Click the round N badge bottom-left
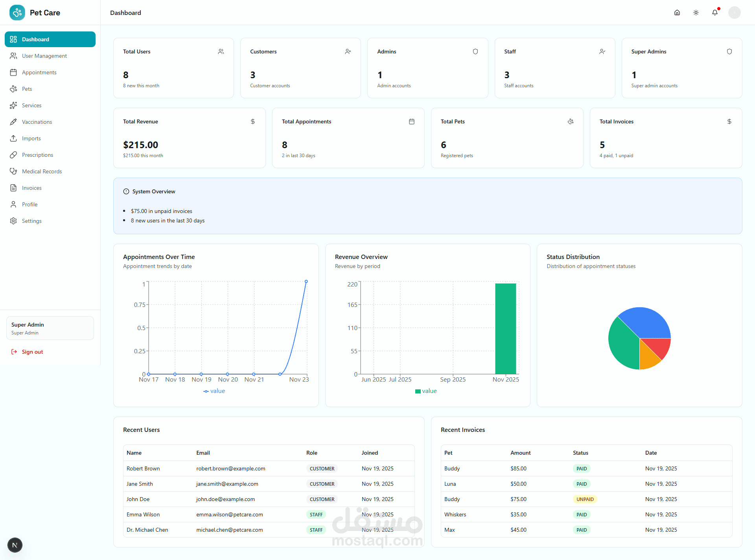 tap(15, 545)
